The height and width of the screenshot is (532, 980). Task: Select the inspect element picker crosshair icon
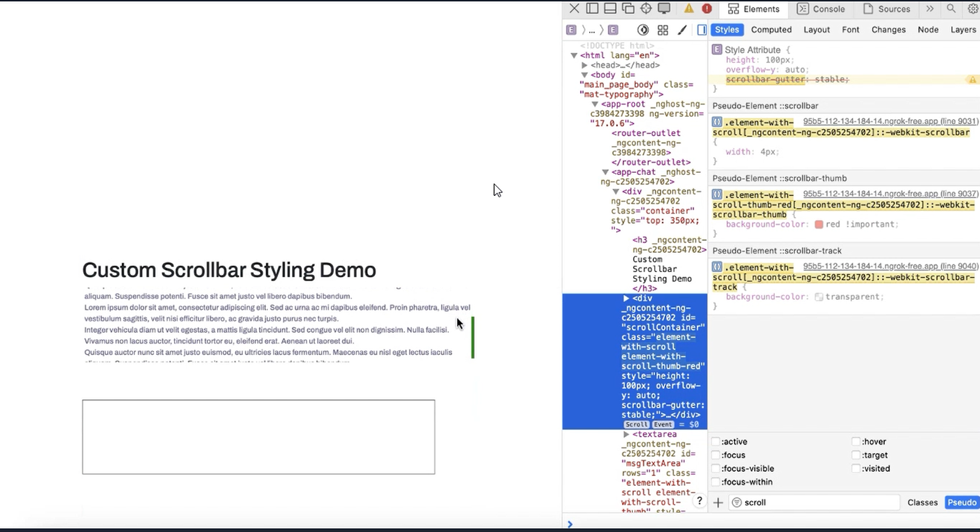pos(644,9)
